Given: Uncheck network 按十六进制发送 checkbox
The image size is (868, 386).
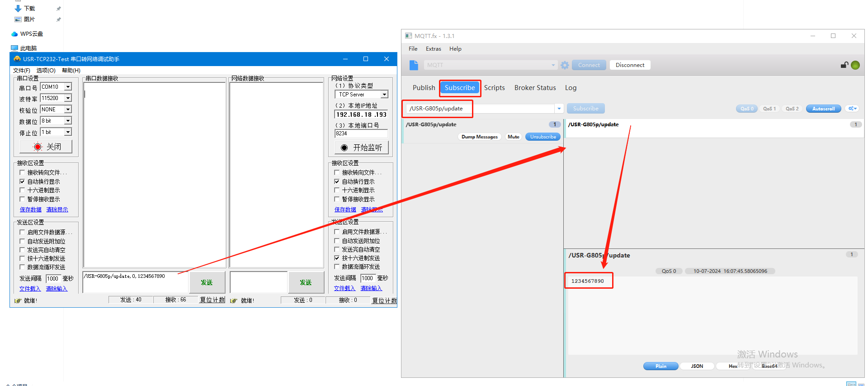Looking at the screenshot, I should click(x=337, y=258).
